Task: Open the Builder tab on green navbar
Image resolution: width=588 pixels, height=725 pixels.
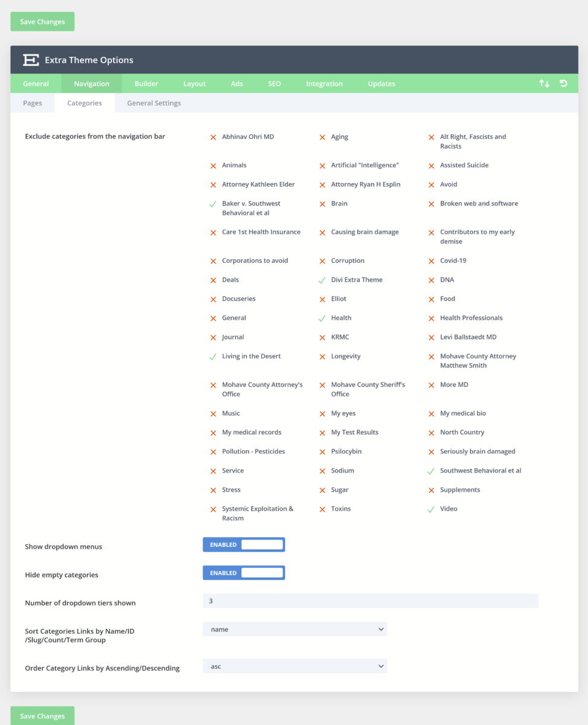Action: point(146,83)
